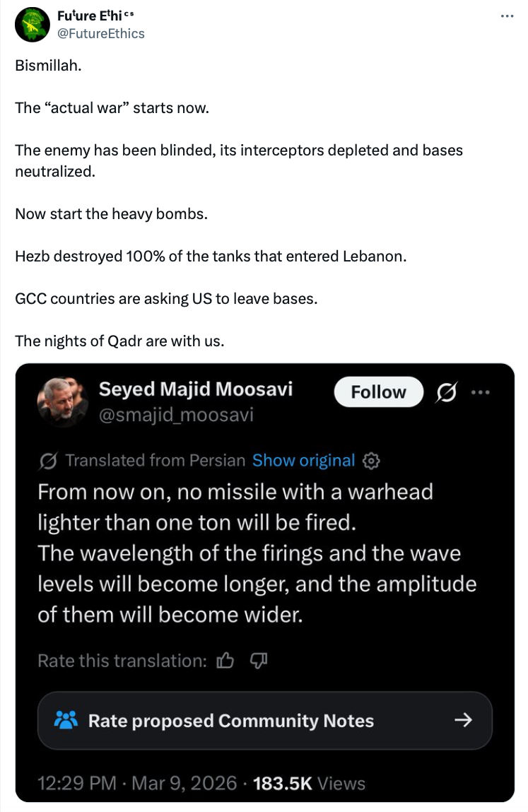Click Seyed Majid Moosavi's avatar photo
This screenshot has height=812, width=528.
(63, 401)
